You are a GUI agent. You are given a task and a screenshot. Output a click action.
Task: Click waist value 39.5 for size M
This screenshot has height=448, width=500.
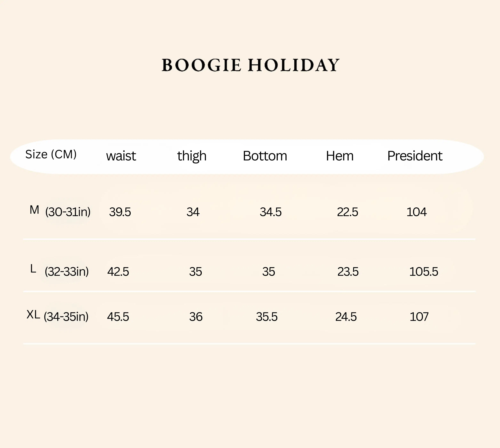pyautogui.click(x=120, y=212)
